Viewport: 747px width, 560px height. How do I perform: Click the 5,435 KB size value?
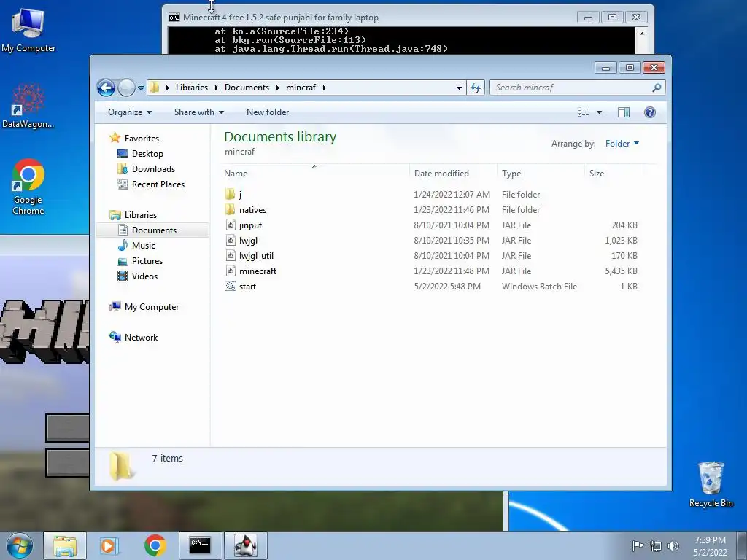(621, 271)
